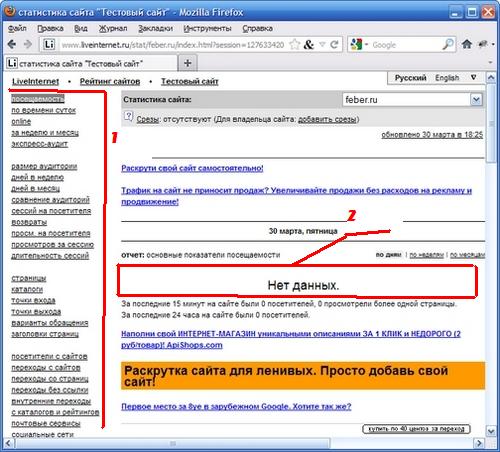Open the переходы без ссылки report
Viewport: 500px width, 452px height.
point(50,390)
